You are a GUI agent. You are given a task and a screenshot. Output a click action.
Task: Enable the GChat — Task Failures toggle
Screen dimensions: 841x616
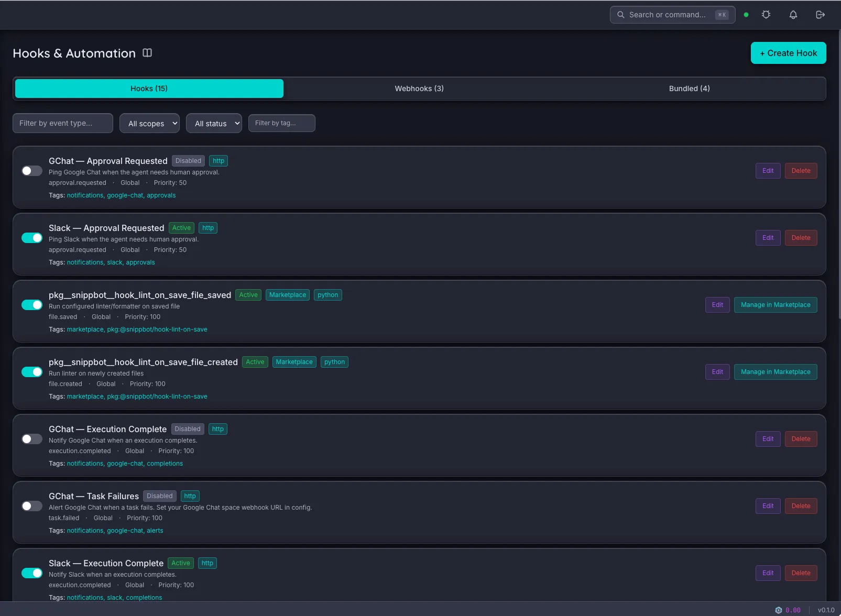pos(32,506)
